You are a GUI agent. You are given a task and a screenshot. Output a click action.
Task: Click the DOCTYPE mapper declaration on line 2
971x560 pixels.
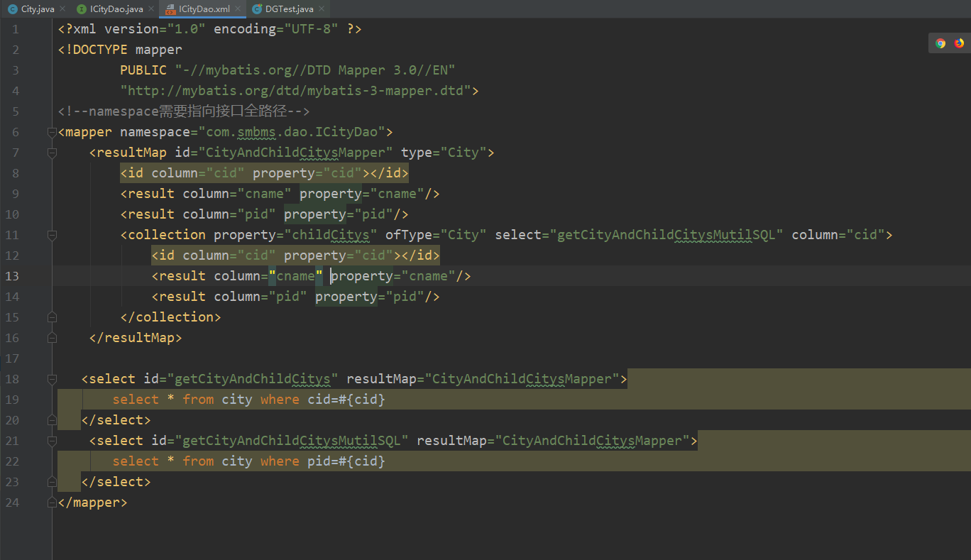[x=120, y=50]
